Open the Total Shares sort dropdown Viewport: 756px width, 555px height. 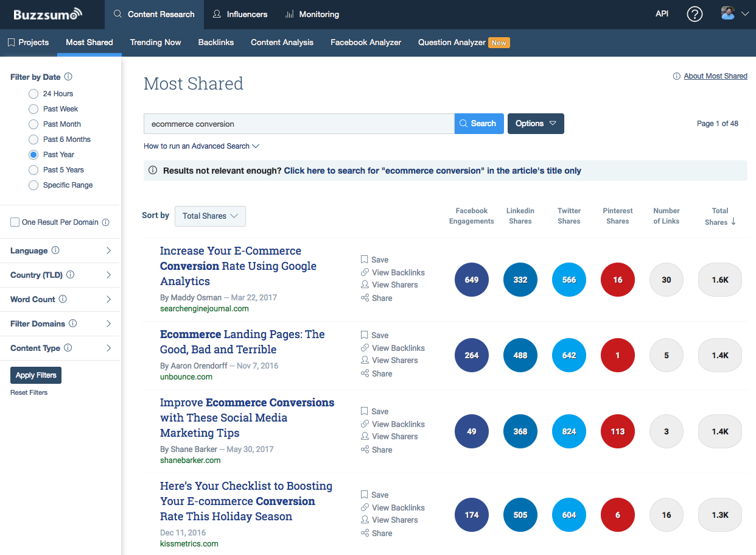210,216
